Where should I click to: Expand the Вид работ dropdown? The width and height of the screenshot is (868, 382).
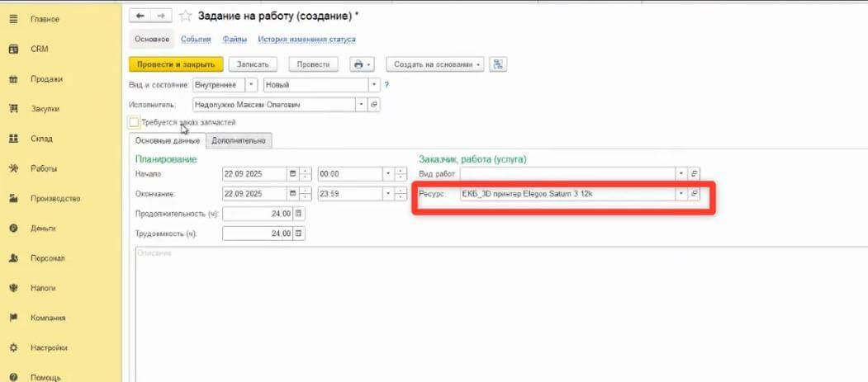pos(681,174)
